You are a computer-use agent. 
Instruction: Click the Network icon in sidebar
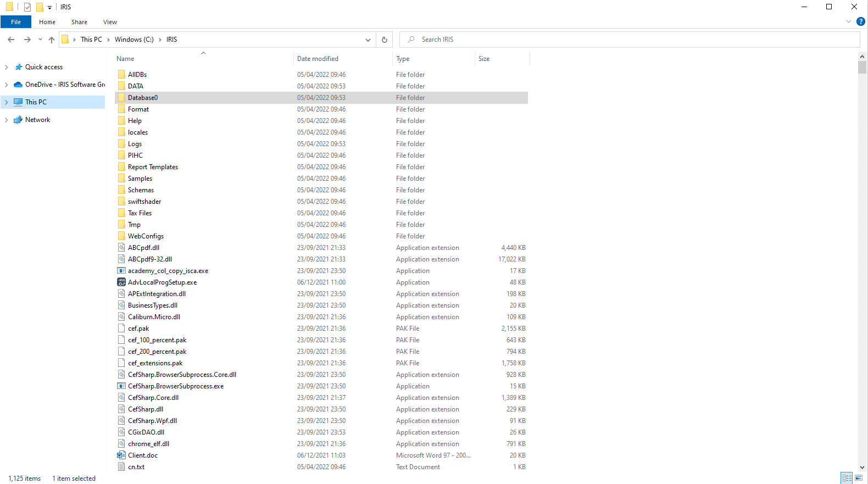pyautogui.click(x=18, y=120)
